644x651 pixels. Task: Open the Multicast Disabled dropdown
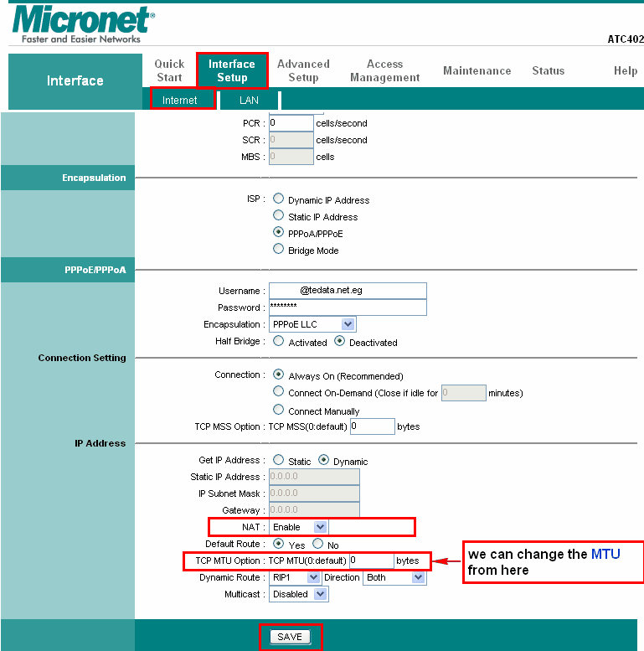point(298,594)
